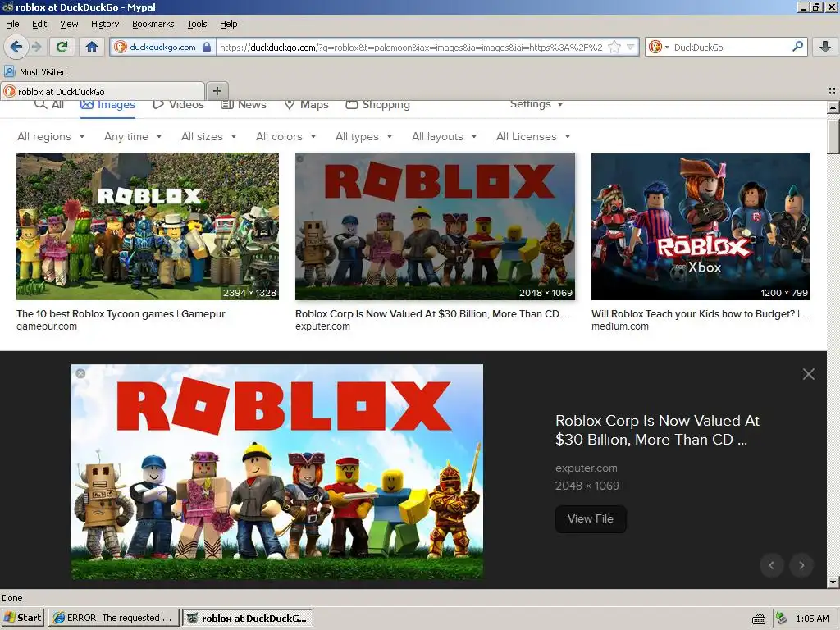Open the gamepur.com source link
Viewport: 840px width, 630px height.
47,326
